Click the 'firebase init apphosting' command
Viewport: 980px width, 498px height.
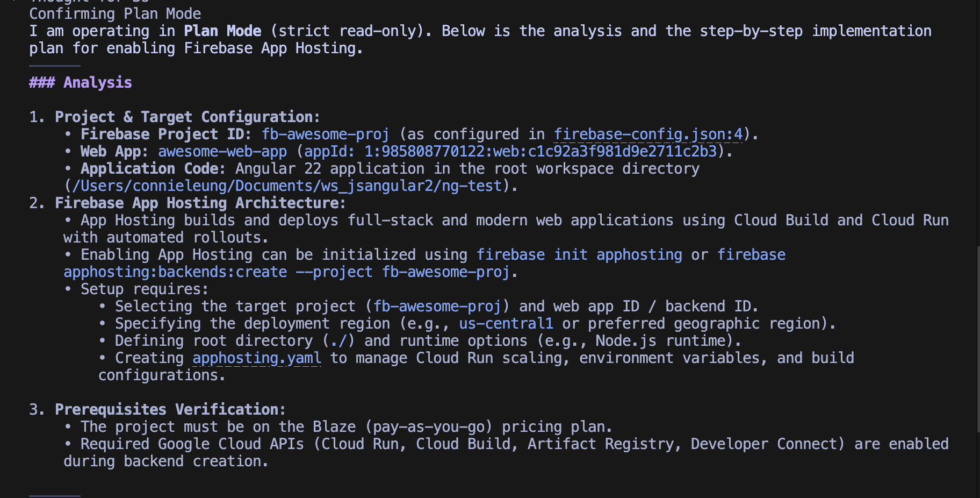[579, 254]
